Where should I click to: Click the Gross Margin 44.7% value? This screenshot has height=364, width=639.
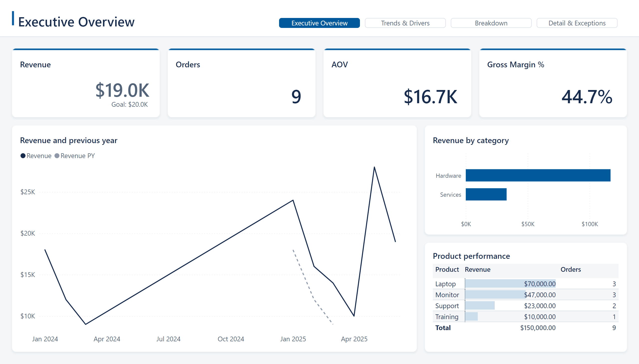[587, 97]
